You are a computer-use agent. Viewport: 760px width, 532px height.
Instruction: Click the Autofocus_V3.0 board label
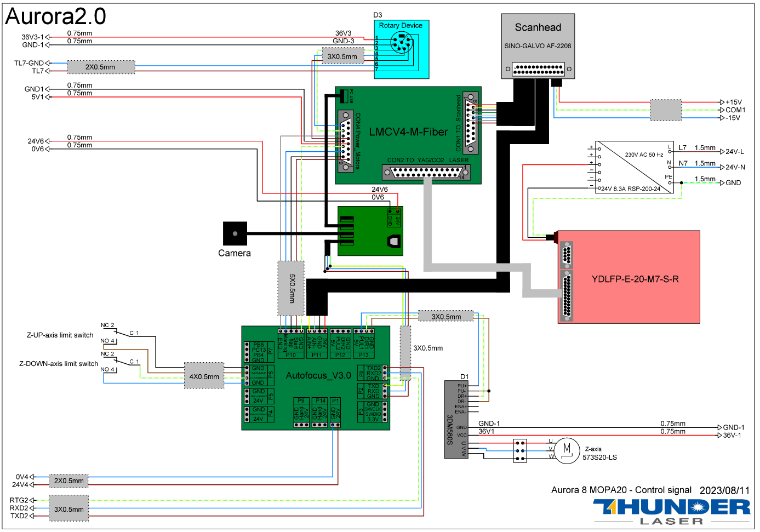[x=318, y=375]
